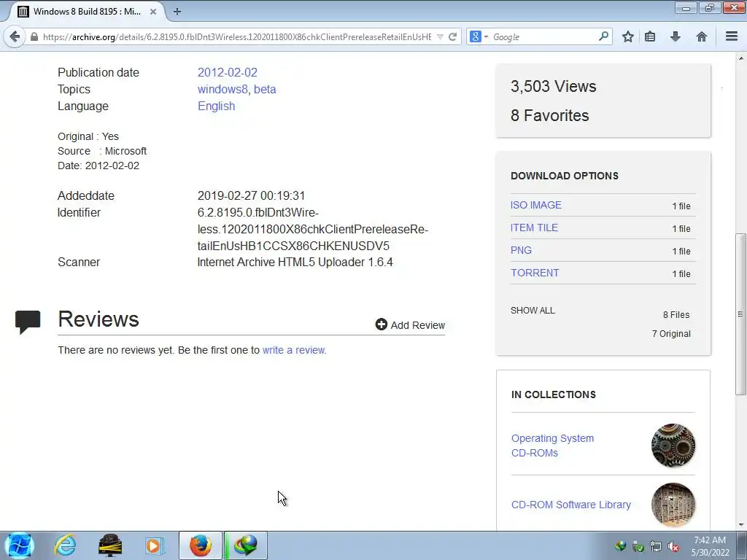Image resolution: width=747 pixels, height=560 pixels.
Task: Click the muted volume tray icon
Action: (x=673, y=547)
